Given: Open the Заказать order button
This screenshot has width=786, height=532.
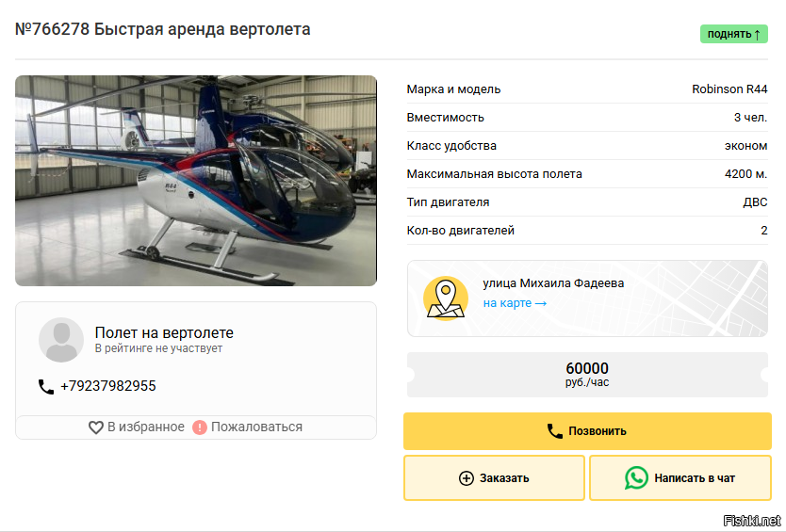Looking at the screenshot, I should point(494,478).
